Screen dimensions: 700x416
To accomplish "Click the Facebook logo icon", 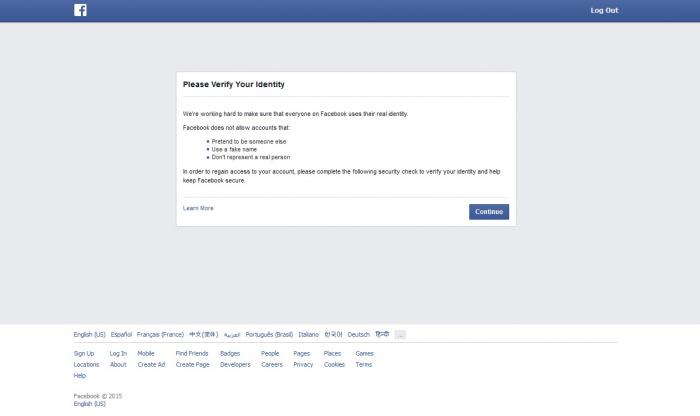I will [80, 10].
